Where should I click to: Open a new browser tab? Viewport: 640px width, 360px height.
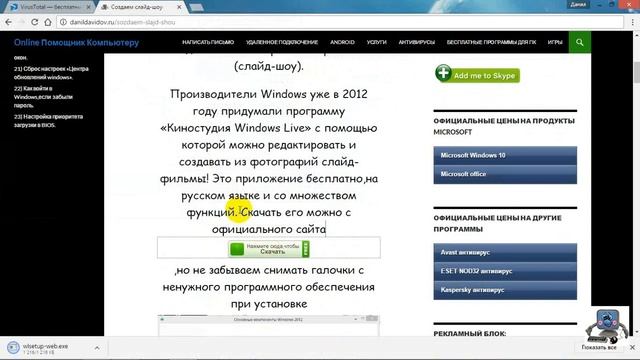pyautogui.click(x=197, y=7)
